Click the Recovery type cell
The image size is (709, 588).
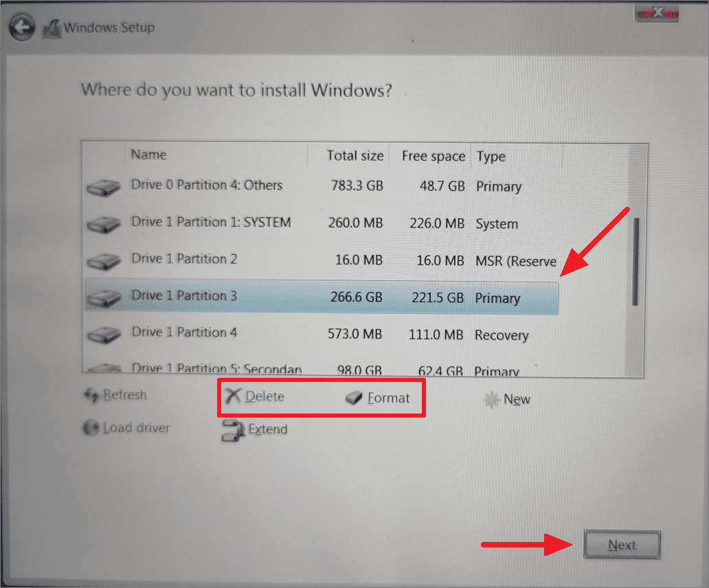pyautogui.click(x=502, y=335)
